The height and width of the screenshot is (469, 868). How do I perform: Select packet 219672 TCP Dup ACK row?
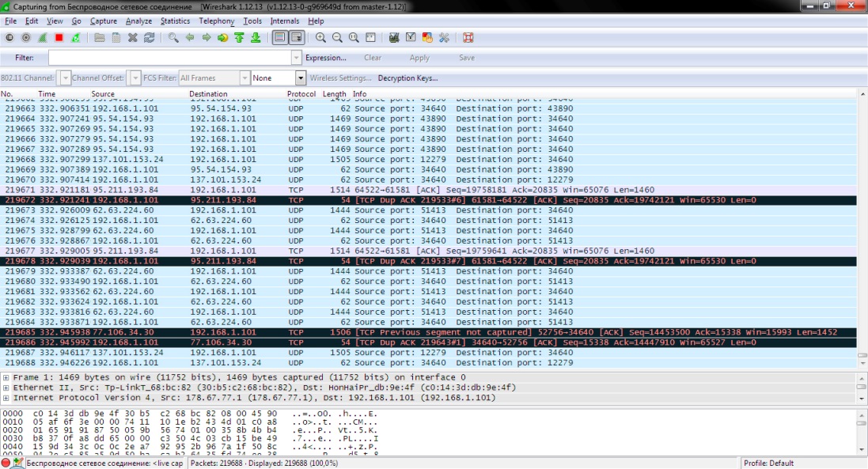429,199
